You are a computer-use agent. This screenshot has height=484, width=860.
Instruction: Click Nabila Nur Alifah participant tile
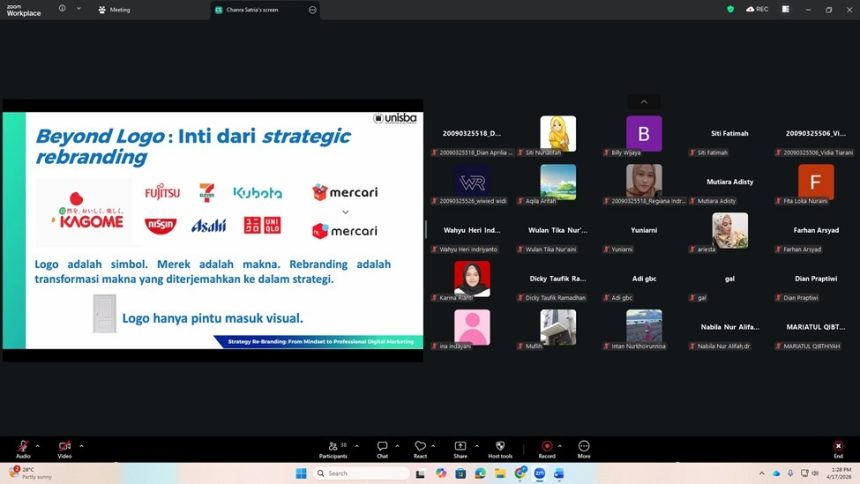(729, 327)
